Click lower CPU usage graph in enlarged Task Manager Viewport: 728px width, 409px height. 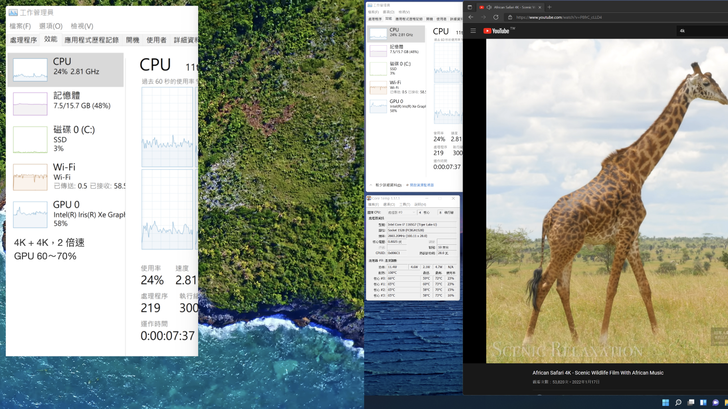(167, 209)
